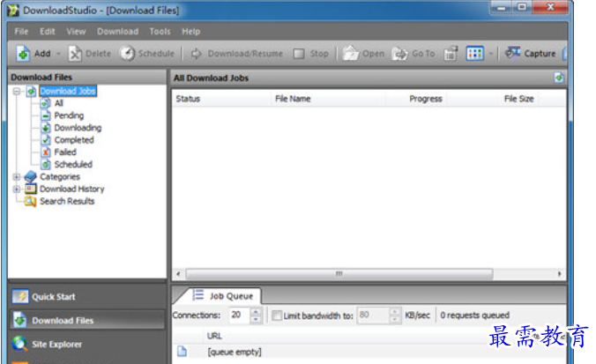Image resolution: width=596 pixels, height=364 pixels.
Task: Select the Scheduled tree item
Action: pyautogui.click(x=73, y=164)
